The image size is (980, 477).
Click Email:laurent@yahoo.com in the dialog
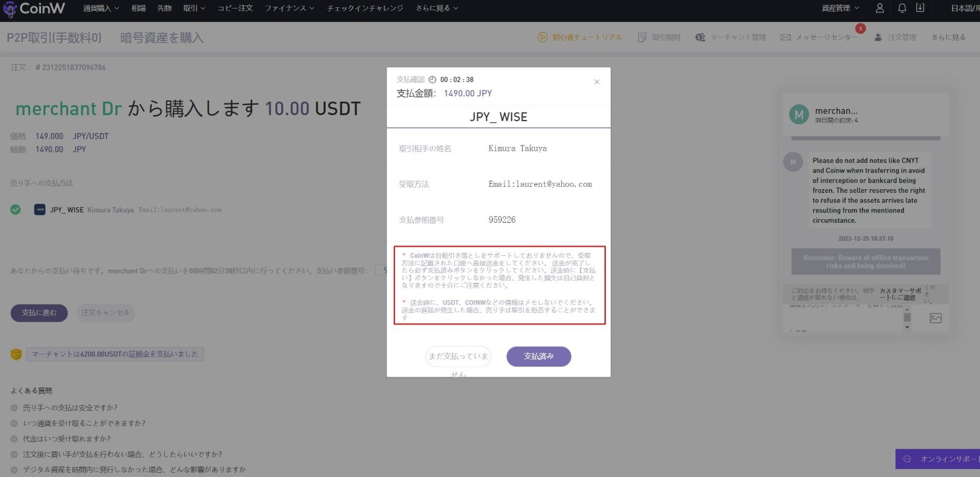pyautogui.click(x=540, y=184)
